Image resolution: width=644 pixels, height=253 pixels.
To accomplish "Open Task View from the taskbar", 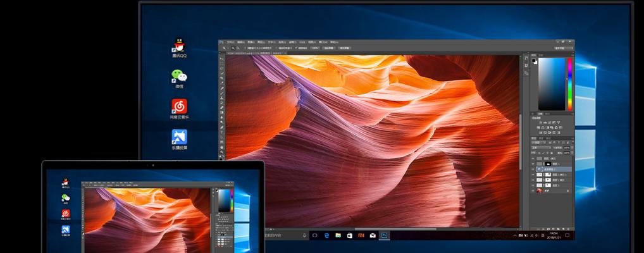I will coord(315,235).
